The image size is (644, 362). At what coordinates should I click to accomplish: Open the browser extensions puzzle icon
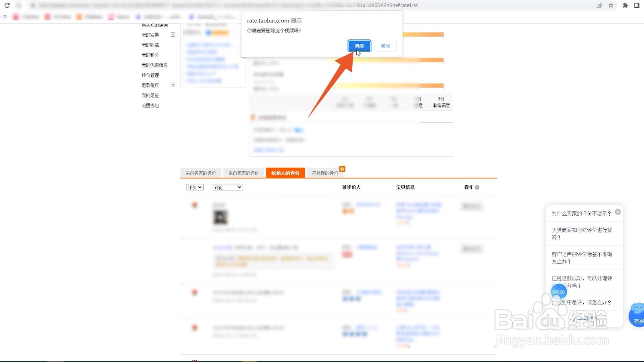(625, 5)
